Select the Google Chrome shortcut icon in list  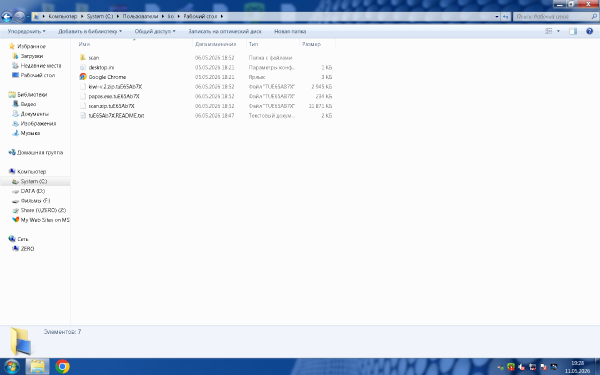pos(83,77)
